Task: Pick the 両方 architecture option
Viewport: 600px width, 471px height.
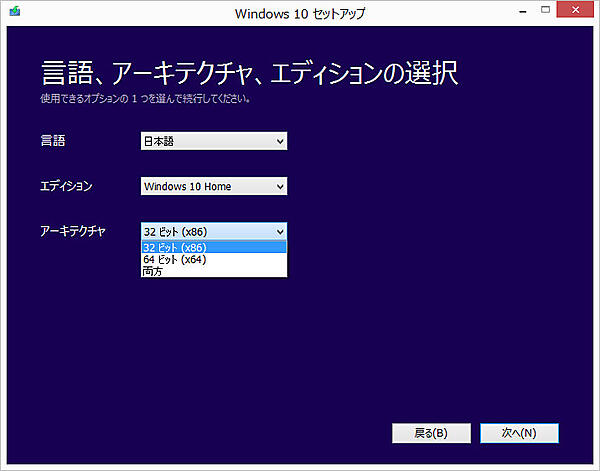Action: [214, 271]
